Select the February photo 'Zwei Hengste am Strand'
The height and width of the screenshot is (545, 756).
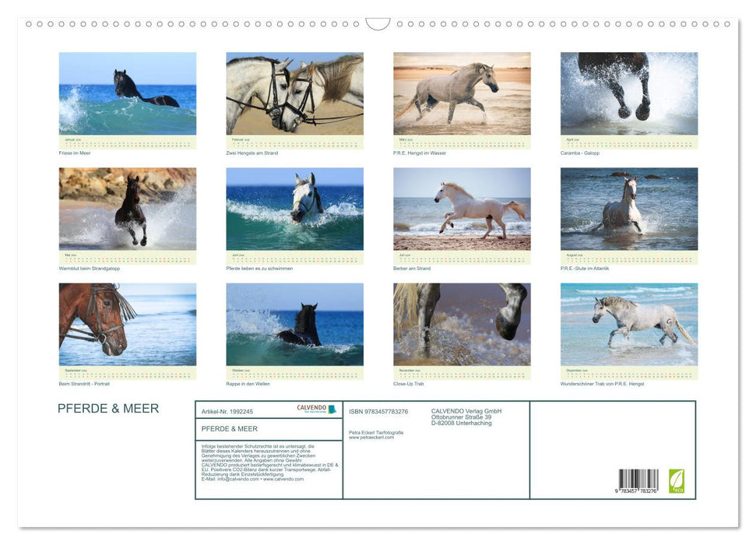pos(294,93)
